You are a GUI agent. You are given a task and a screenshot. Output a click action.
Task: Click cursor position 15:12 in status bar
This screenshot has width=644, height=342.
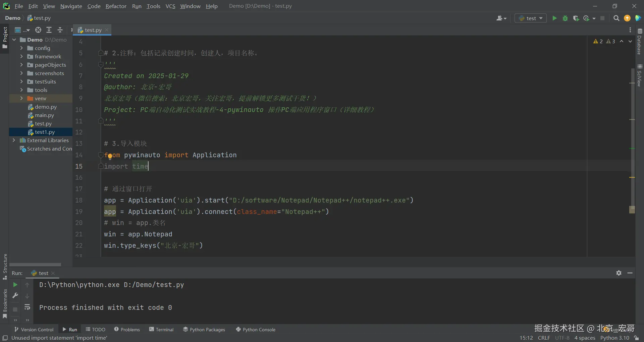point(526,338)
